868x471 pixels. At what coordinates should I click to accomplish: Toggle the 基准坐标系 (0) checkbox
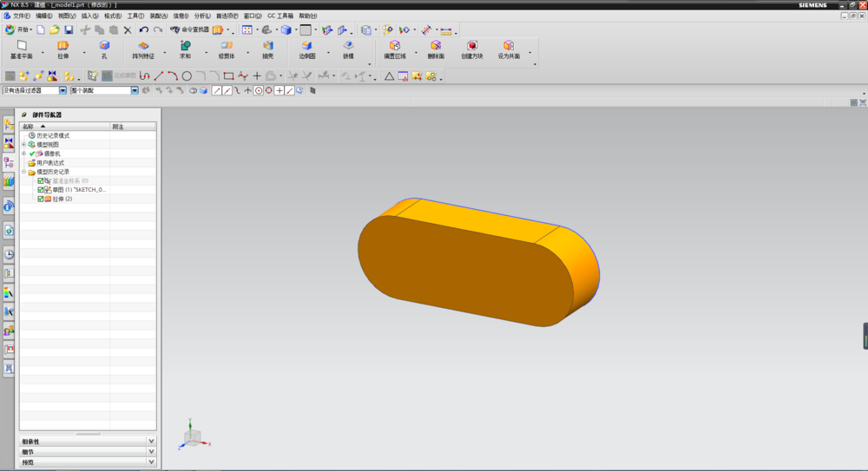[x=40, y=180]
